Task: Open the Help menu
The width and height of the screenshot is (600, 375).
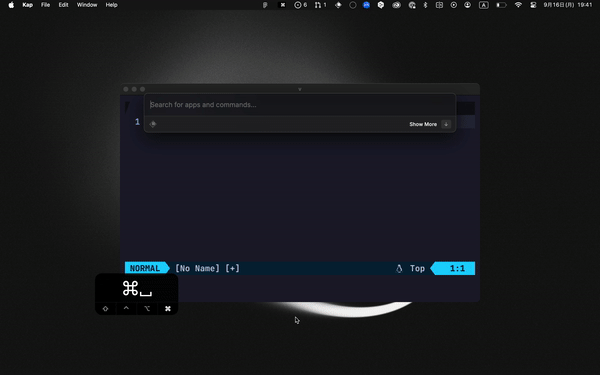Action: coord(111,5)
